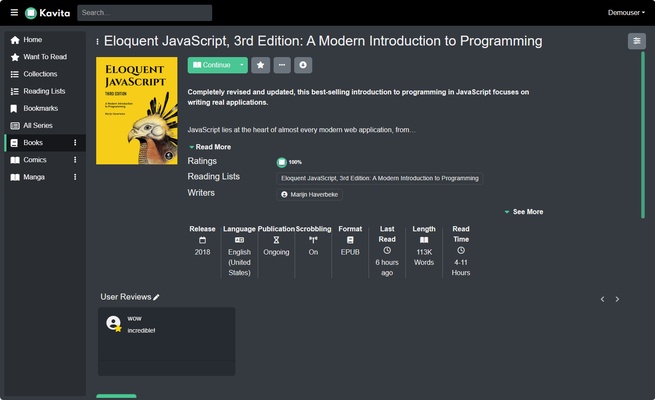Open the Marijn Haverbeke writer tag
655x400 pixels.
[x=311, y=194]
